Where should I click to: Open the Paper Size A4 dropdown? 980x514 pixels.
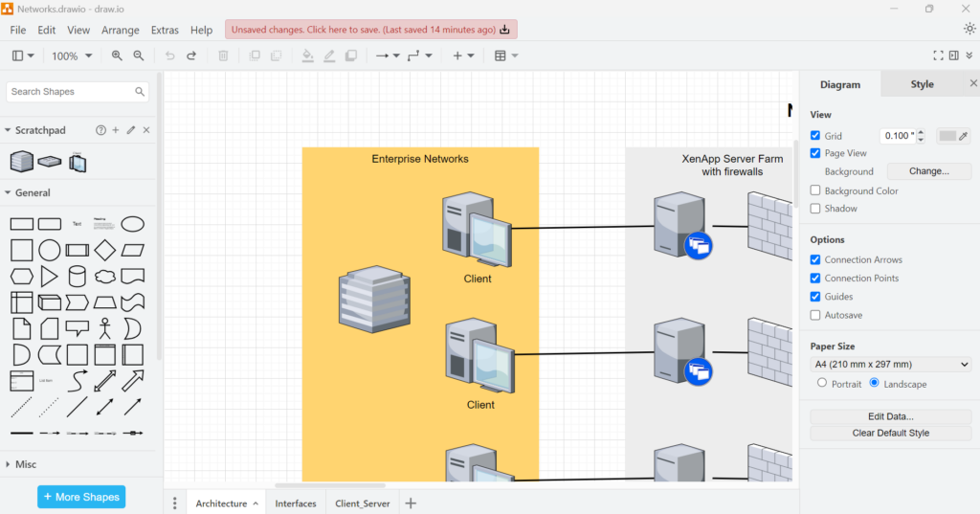pos(890,365)
